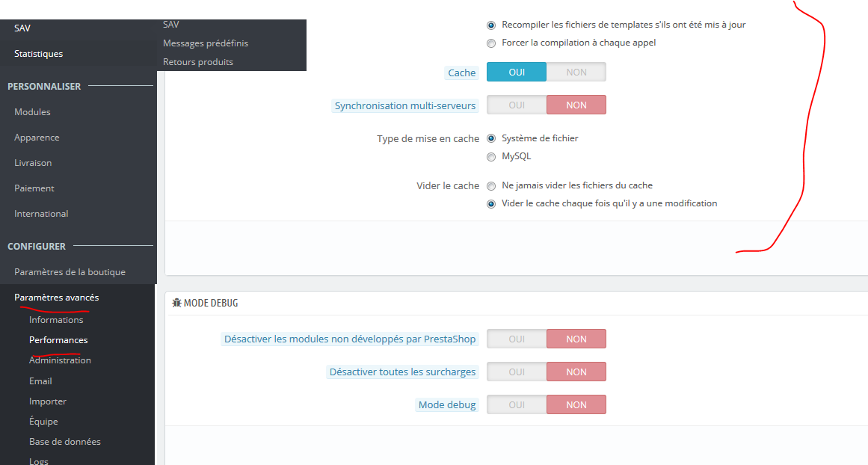Viewport: 868px width, 465px height.
Task: Click 'Désactiver toutes les surcharges' label
Action: point(402,372)
